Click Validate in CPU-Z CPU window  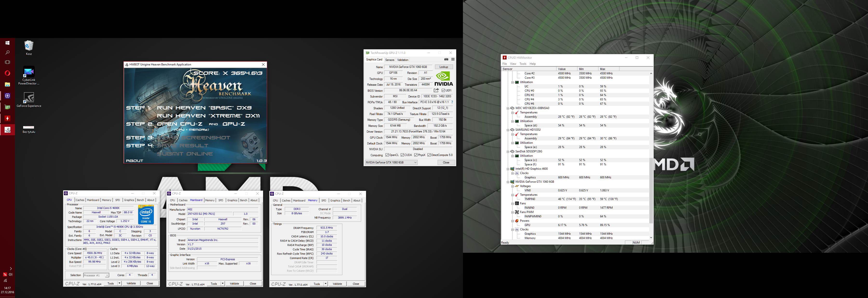[x=131, y=283]
